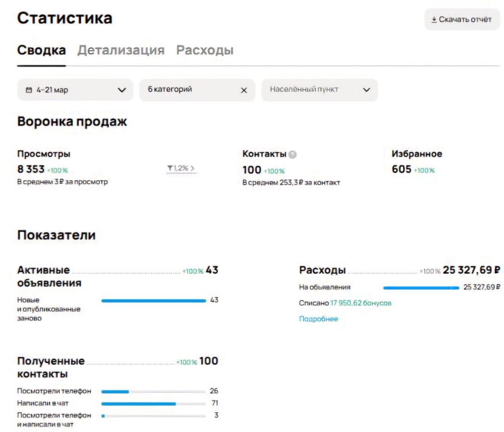The height and width of the screenshot is (432, 504).
Task: Click the 1,2% conversion rate link
Action: [x=181, y=169]
